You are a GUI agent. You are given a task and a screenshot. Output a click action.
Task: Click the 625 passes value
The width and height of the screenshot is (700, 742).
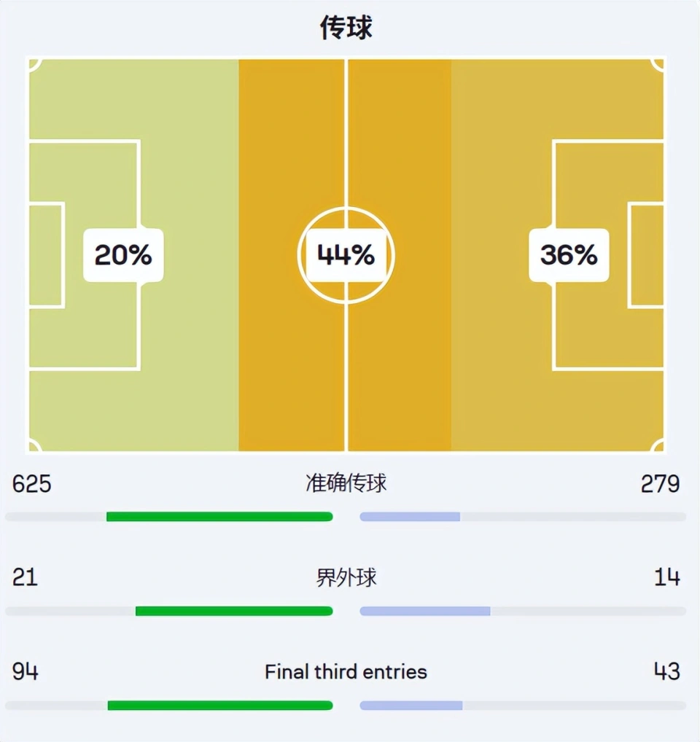[31, 484]
